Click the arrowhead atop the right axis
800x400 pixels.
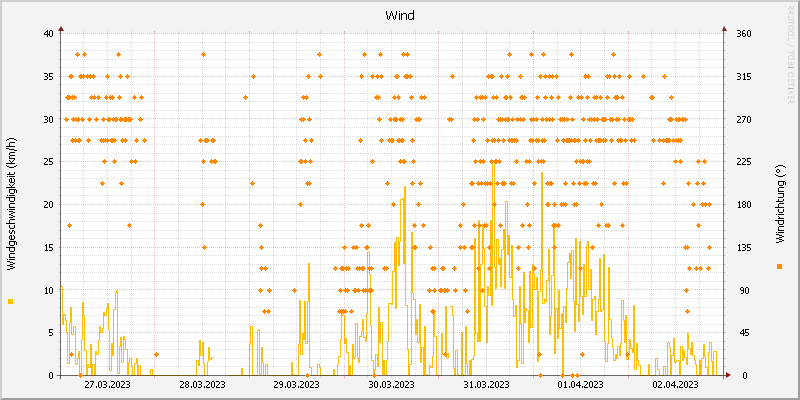point(724,29)
